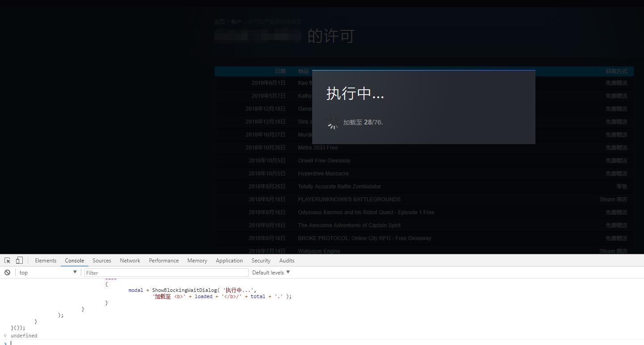The height and width of the screenshot is (345, 644).
Task: Click the 日期 column header
Action: [x=280, y=71]
